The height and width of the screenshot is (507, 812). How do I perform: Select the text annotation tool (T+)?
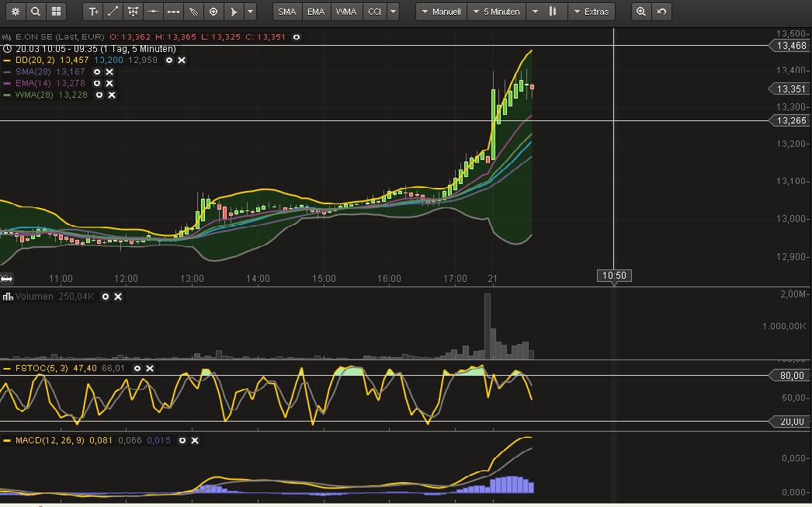[x=93, y=12]
